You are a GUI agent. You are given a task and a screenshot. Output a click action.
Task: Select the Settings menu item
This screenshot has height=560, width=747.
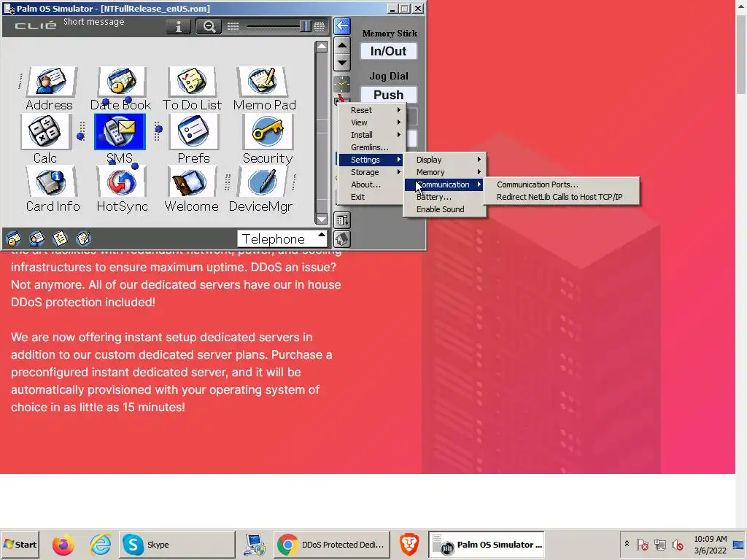[x=371, y=160]
